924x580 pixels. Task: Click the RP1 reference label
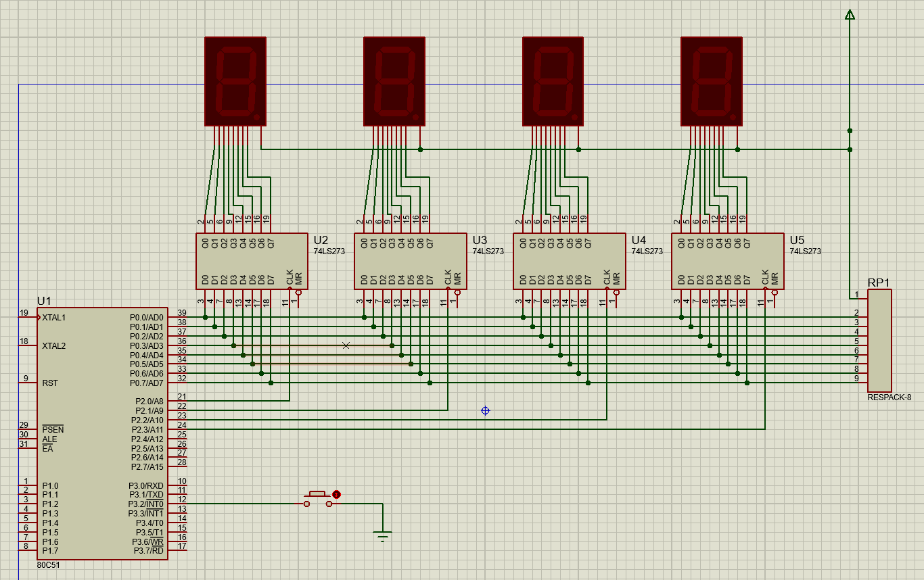coord(879,283)
